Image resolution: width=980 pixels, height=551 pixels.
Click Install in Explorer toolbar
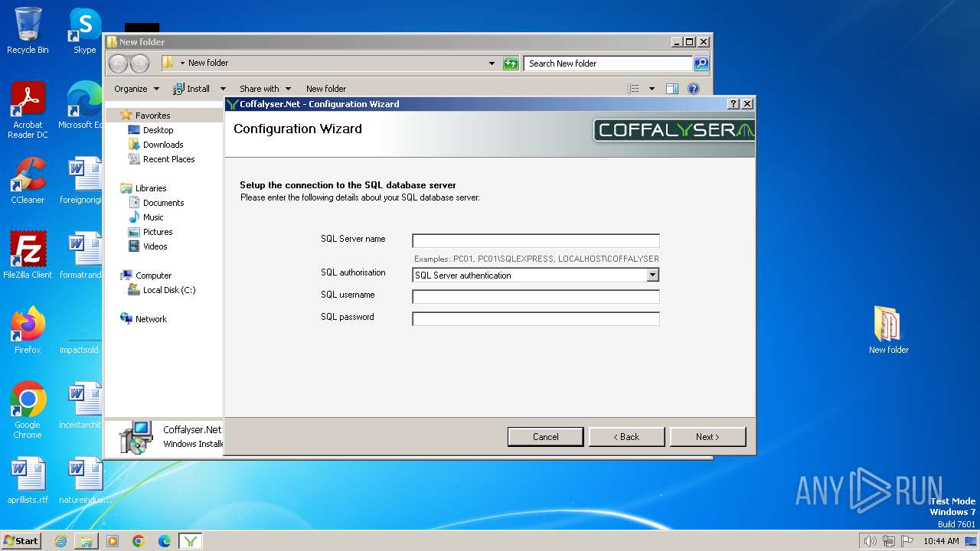191,89
